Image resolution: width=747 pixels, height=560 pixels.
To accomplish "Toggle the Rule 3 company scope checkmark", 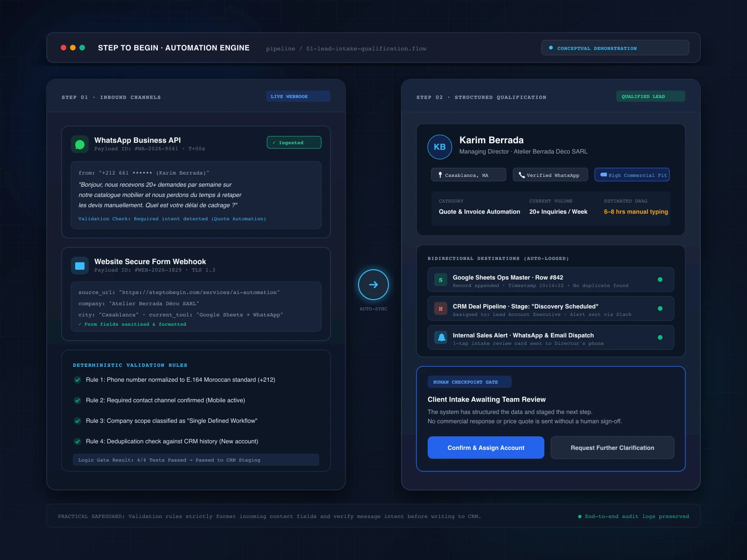I will [x=78, y=421].
